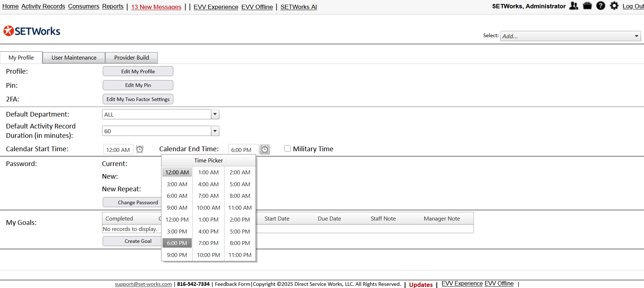The image size is (644, 288).
Task: Select 11:00 AM in Time Picker
Action: (x=240, y=208)
